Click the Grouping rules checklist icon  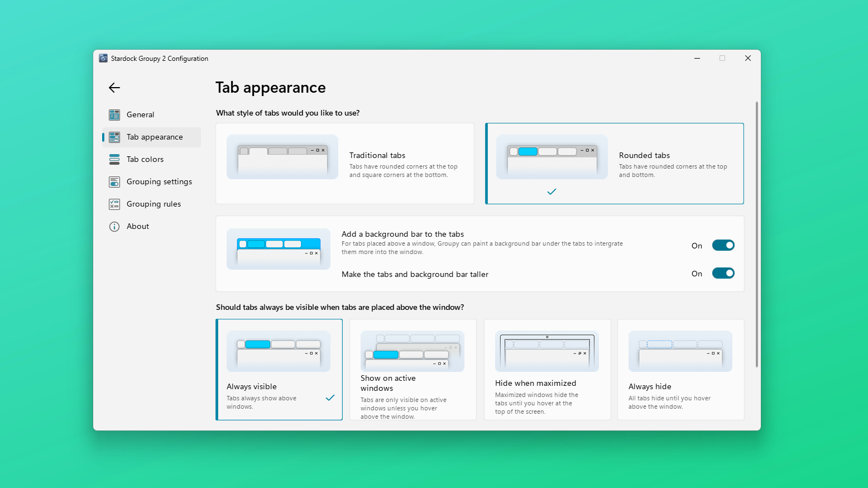click(x=114, y=204)
